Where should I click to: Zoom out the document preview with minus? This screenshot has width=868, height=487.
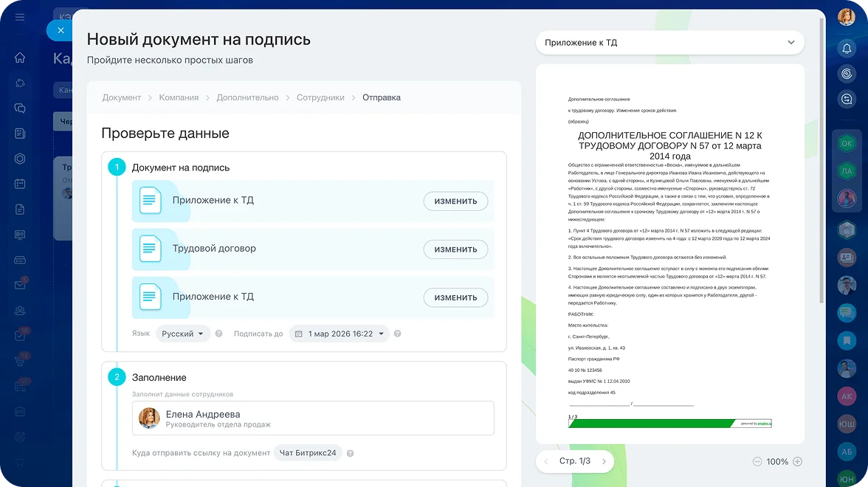(x=757, y=462)
